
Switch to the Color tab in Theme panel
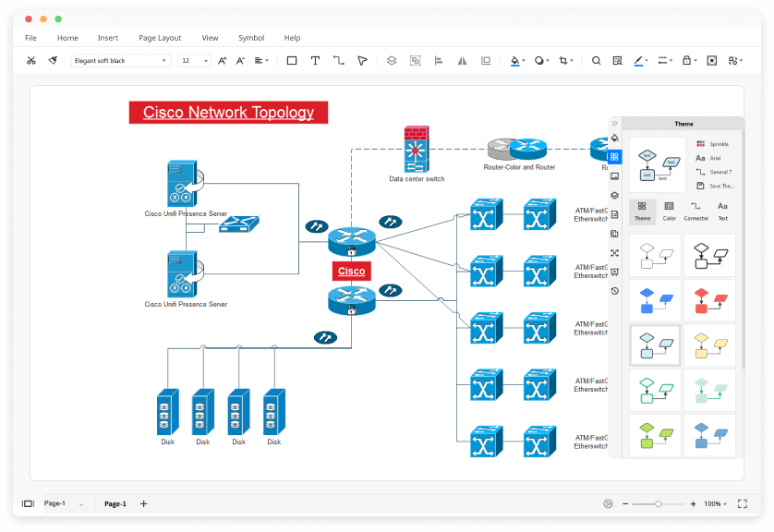pos(670,212)
